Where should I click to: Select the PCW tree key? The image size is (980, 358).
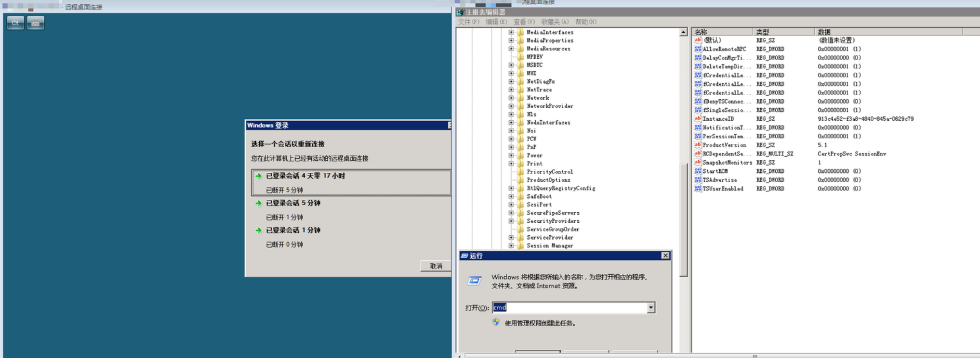click(531, 139)
